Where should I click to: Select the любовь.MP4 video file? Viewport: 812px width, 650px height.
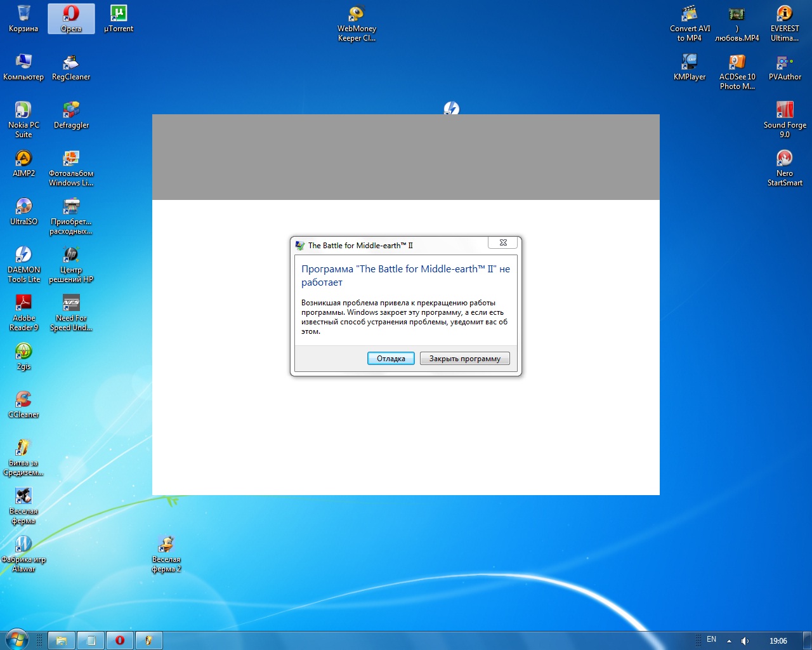tap(737, 23)
